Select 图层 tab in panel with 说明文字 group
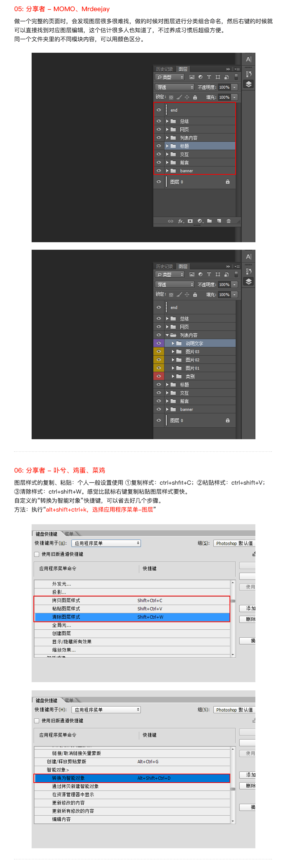 [183, 267]
